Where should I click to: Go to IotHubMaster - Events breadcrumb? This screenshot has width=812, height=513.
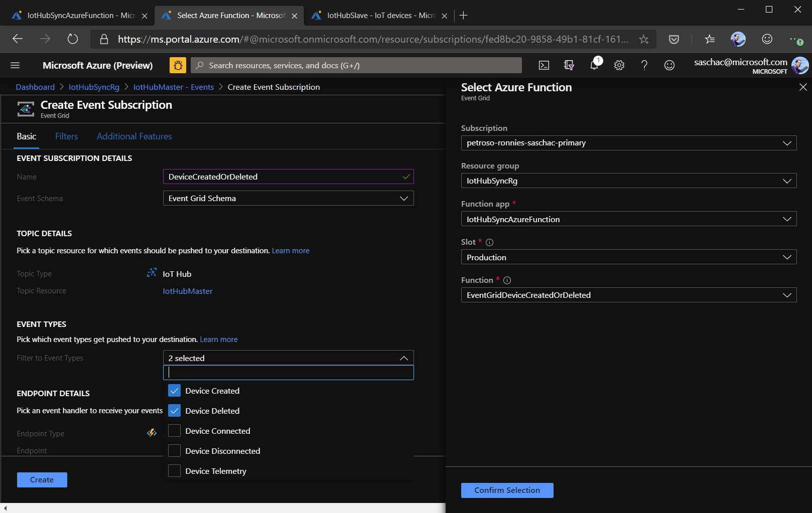174,87
